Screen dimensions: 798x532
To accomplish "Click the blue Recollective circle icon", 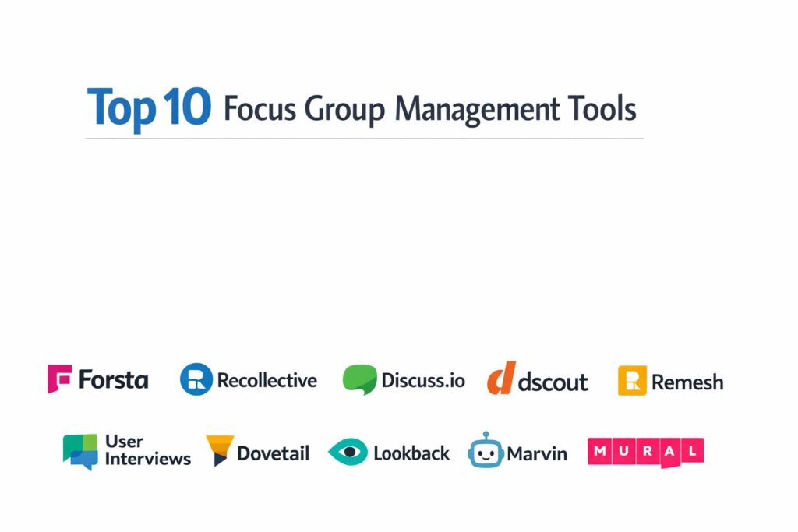I will [196, 379].
